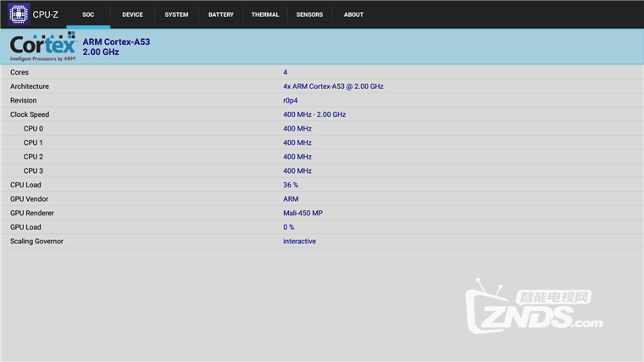This screenshot has width=644, height=362.
Task: Click the Cortex ARM logo image
Action: [x=43, y=47]
